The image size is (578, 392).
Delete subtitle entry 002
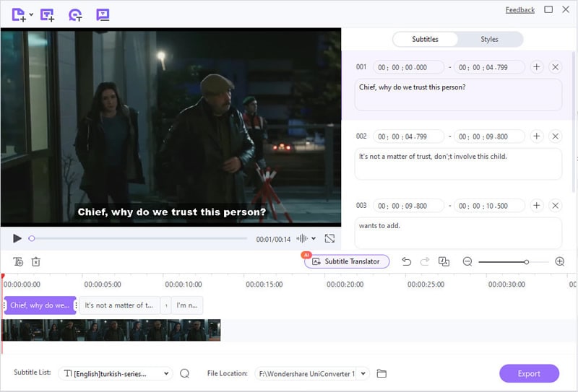point(555,136)
